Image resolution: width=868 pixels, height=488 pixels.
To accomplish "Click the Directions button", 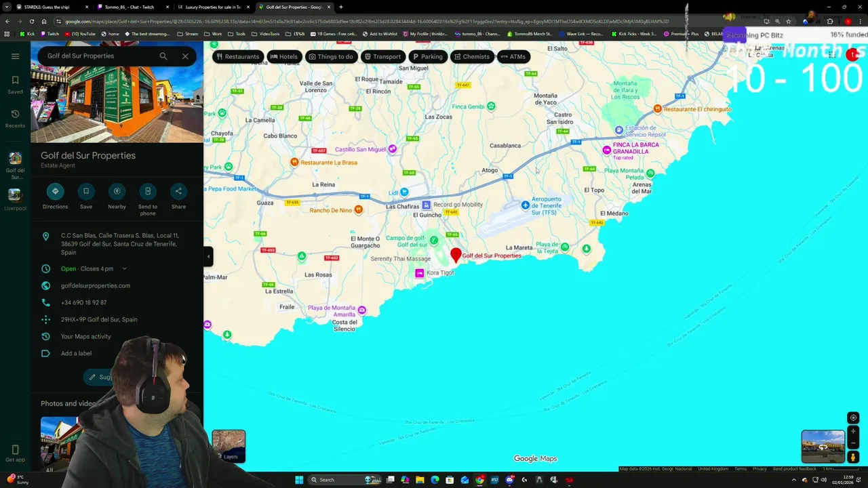I will (x=55, y=191).
